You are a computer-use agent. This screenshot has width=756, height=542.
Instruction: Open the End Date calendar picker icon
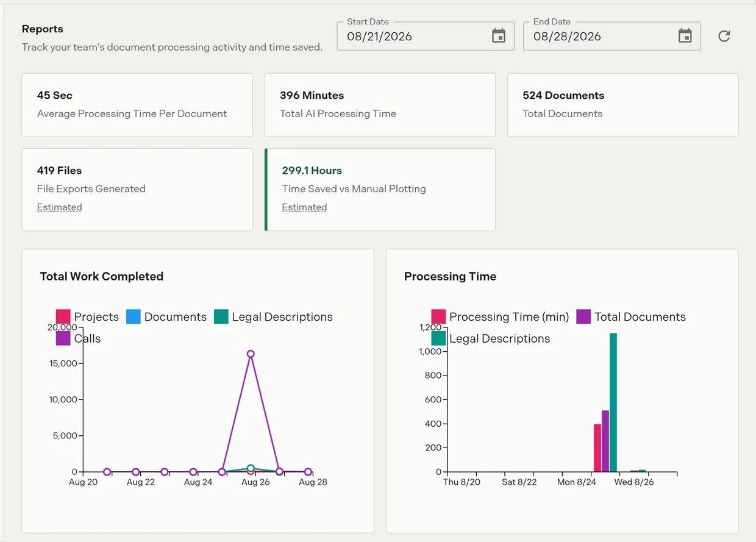coord(685,36)
